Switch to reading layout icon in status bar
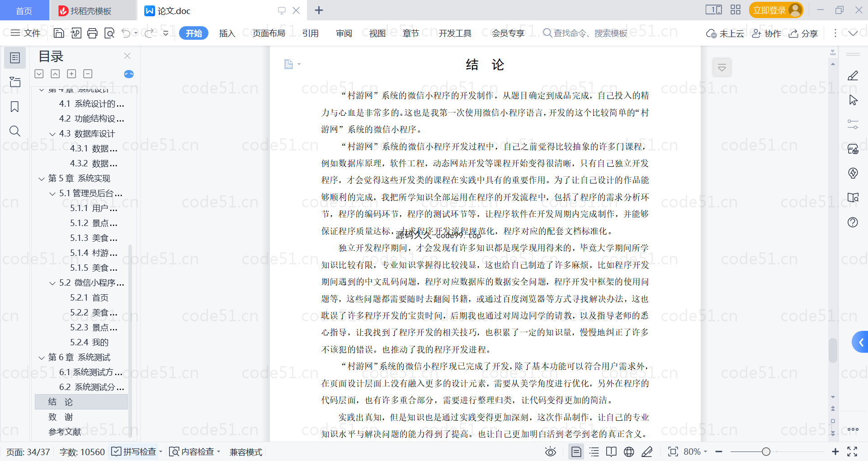The image size is (868, 461). coord(611,452)
